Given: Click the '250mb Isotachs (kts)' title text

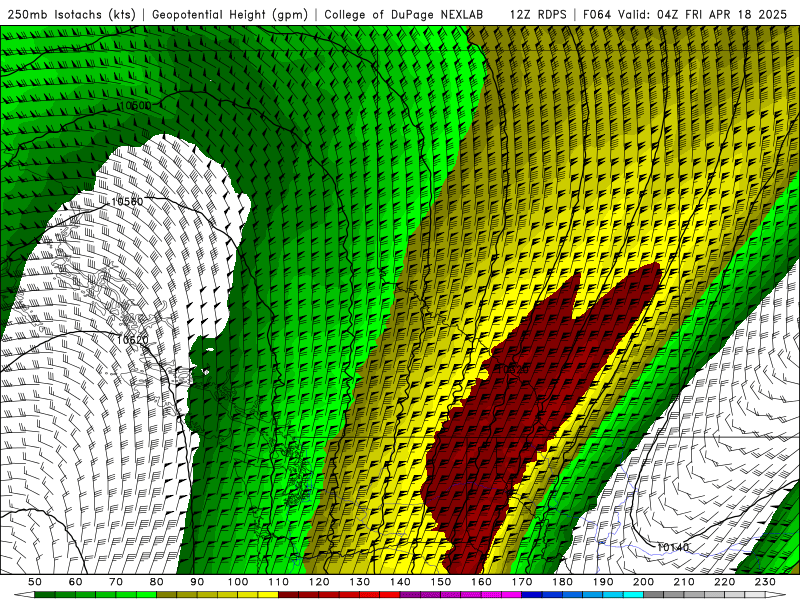Looking at the screenshot, I should coord(71,15).
